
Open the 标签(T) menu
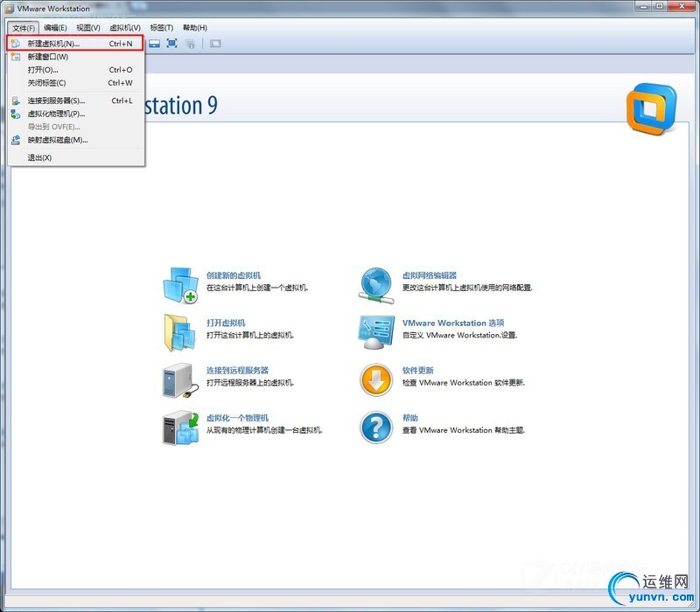coord(162,28)
